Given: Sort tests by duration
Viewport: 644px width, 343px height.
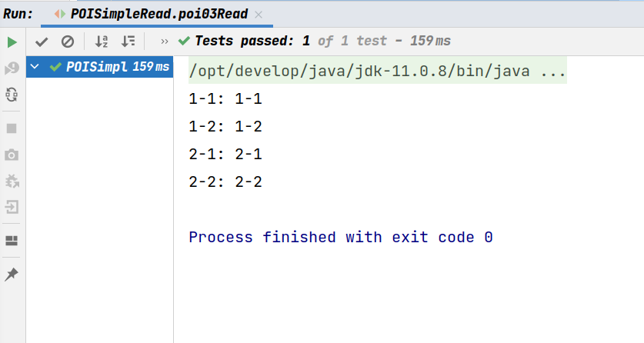Looking at the screenshot, I should coord(128,42).
